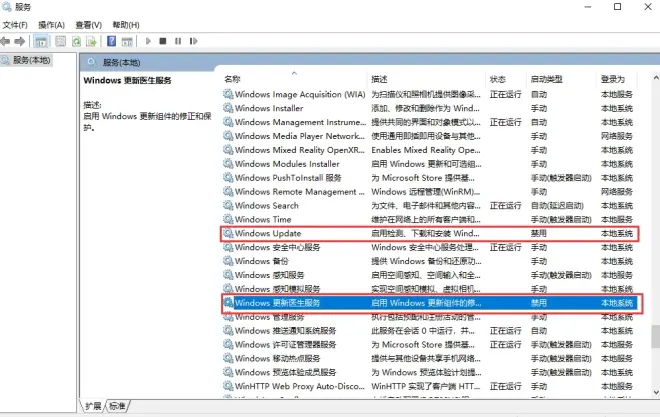
Task: Select the Windows 预览体验成员服务 row
Action: pos(429,372)
